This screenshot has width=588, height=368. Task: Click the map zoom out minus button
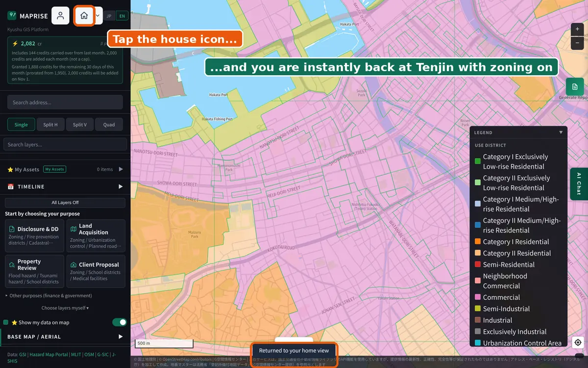point(577,43)
